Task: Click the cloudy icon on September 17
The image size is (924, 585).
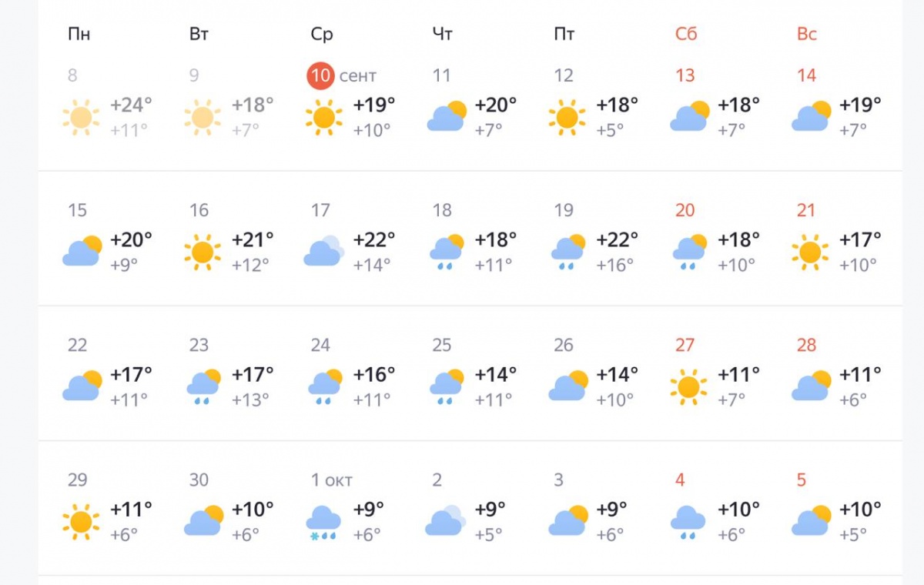Action: (x=323, y=251)
